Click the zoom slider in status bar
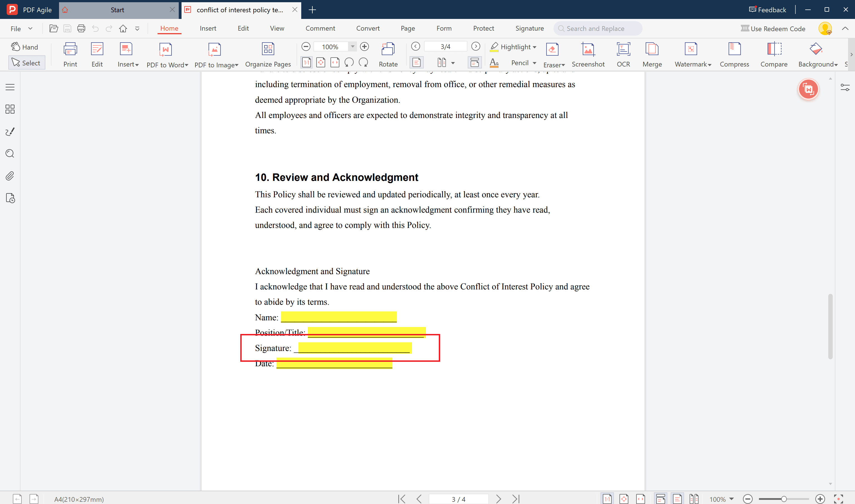This screenshot has width=855, height=504. [x=783, y=499]
